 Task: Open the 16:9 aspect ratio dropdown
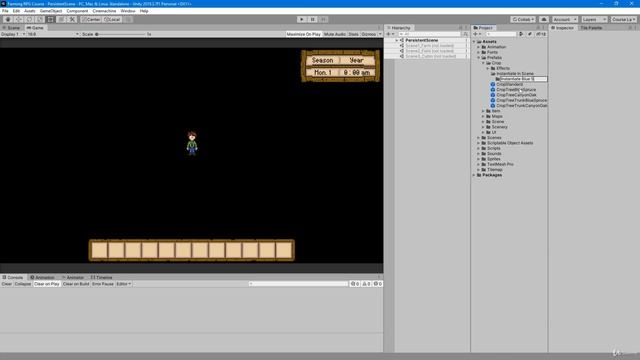(x=53, y=34)
